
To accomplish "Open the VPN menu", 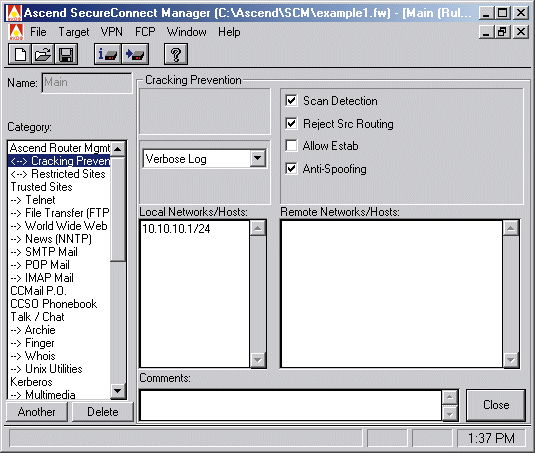I will click(x=111, y=32).
